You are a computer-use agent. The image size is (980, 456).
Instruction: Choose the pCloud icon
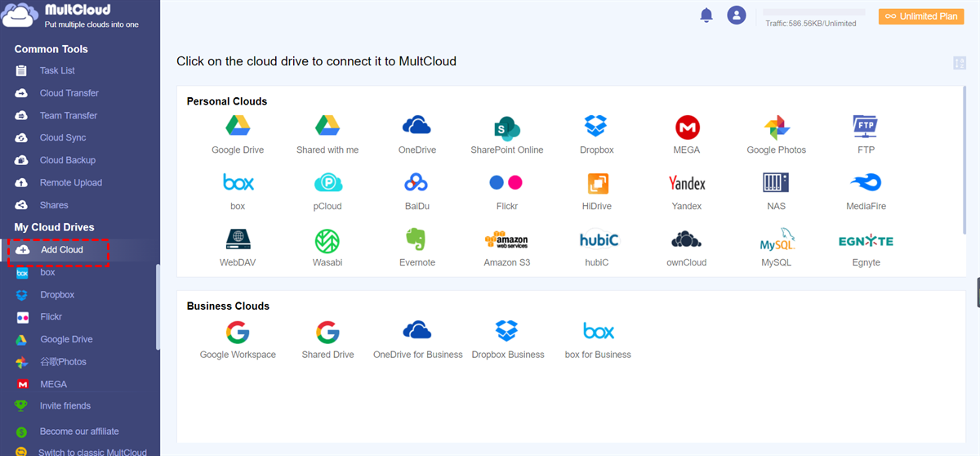coord(327,182)
